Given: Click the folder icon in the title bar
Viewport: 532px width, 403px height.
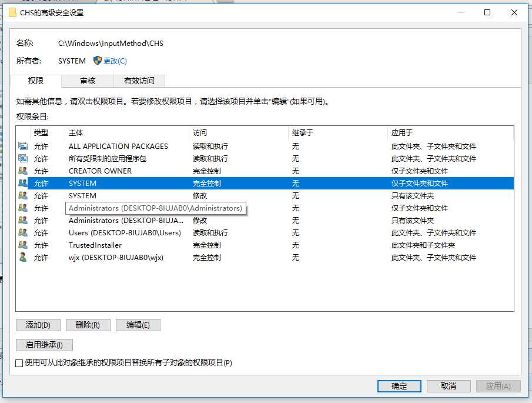Looking at the screenshot, I should (12, 12).
